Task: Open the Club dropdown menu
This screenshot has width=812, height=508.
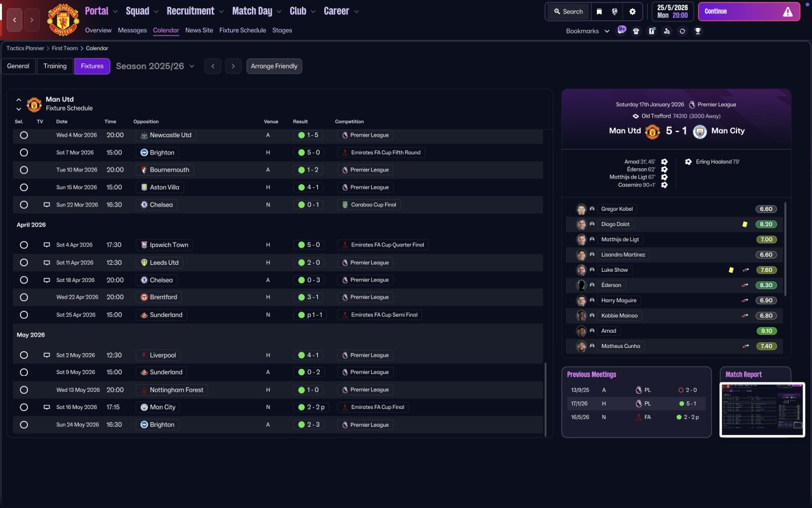Action: (x=303, y=11)
